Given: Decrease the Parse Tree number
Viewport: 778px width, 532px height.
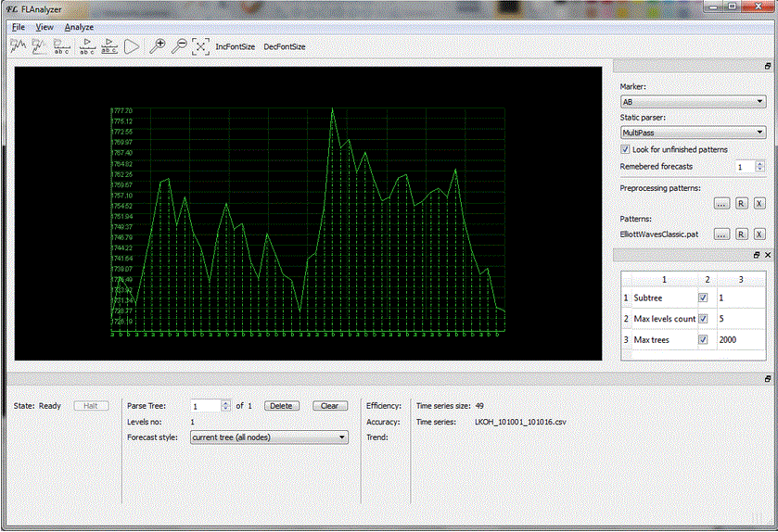Looking at the screenshot, I should pyautogui.click(x=225, y=409).
